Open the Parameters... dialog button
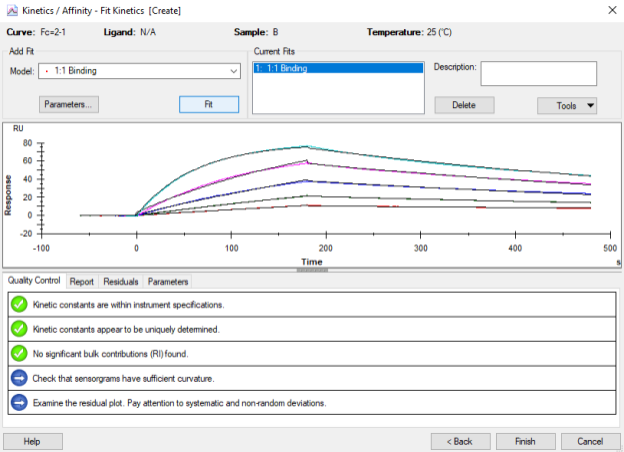 (x=69, y=104)
